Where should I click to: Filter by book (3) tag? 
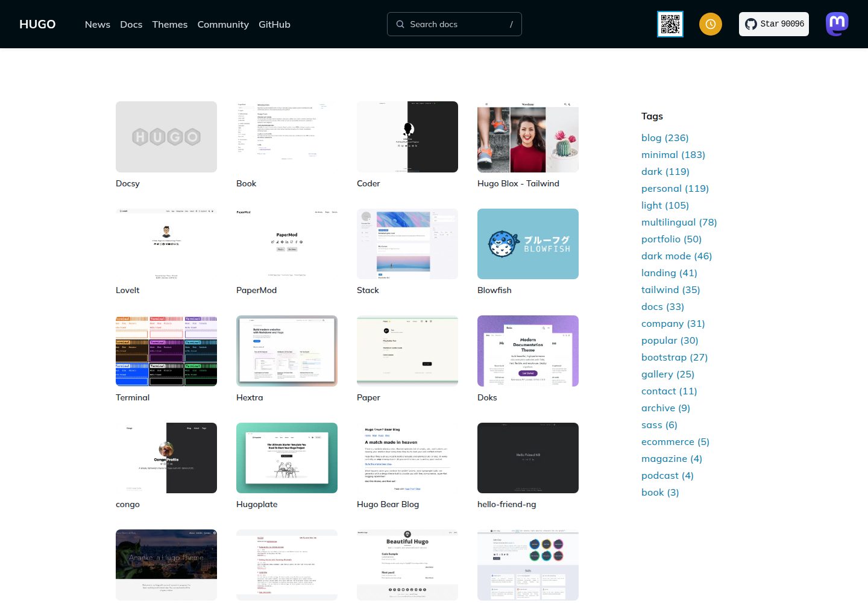660,492
